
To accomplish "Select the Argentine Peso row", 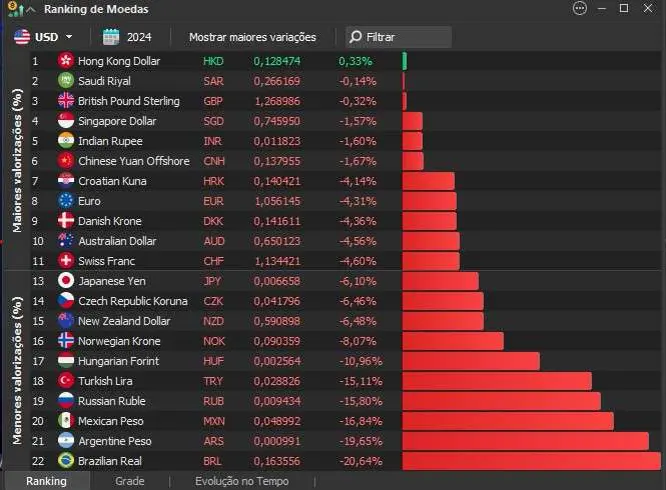I will [115, 441].
